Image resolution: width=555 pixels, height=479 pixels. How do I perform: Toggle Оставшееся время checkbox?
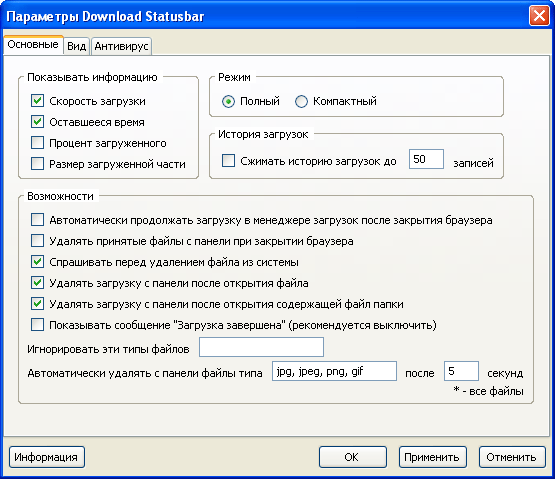pos(37,122)
